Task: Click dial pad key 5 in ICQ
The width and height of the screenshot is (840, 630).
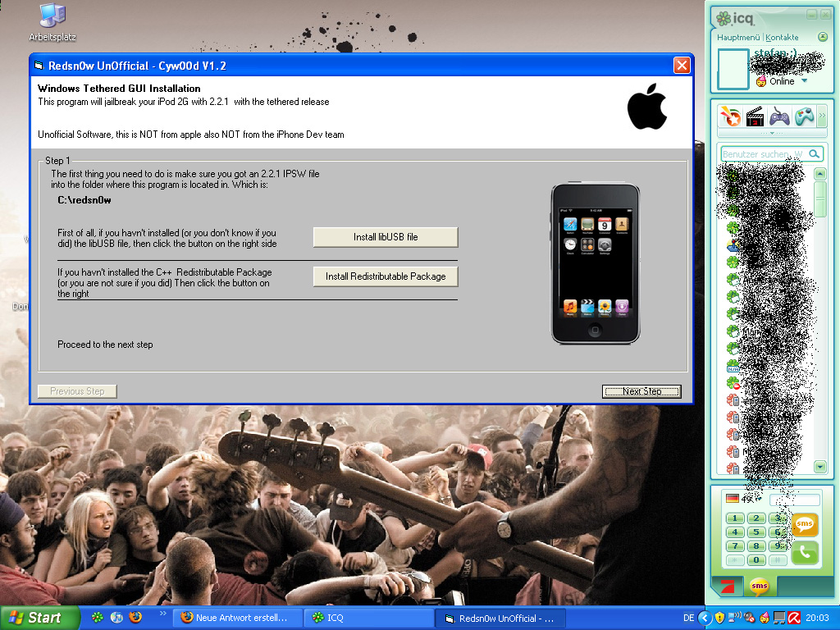Action: click(756, 532)
